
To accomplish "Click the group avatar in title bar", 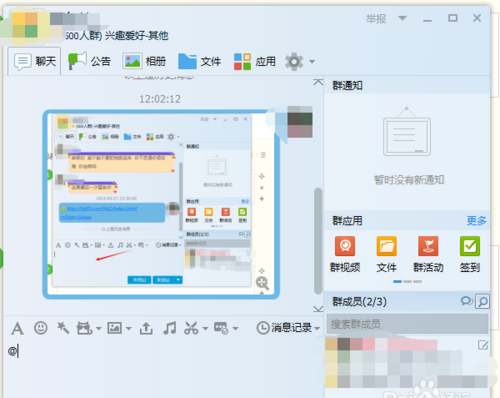I will point(25,25).
